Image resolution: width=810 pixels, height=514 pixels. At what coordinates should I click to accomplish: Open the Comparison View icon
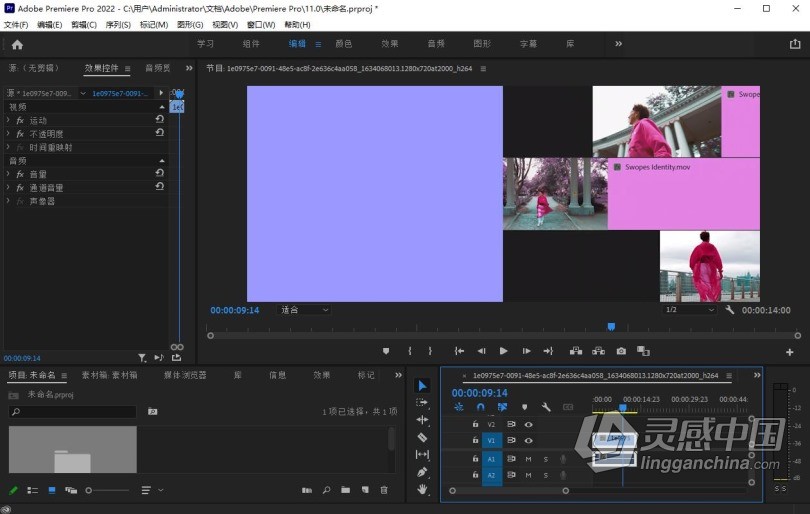pyautogui.click(x=643, y=351)
